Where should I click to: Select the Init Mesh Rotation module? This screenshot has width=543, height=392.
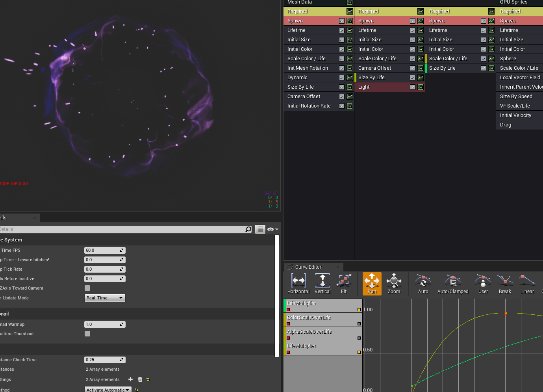(308, 68)
